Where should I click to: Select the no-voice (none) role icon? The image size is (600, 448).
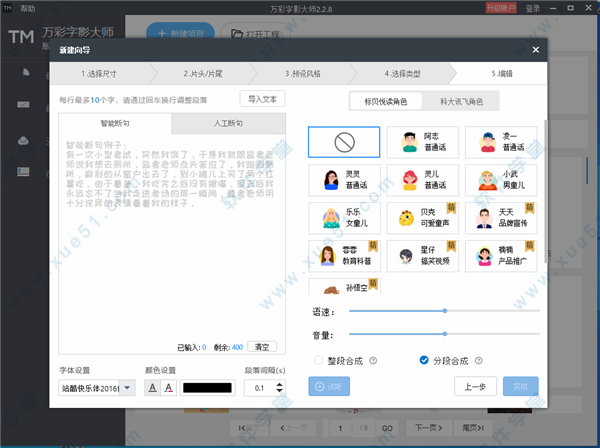pyautogui.click(x=345, y=143)
